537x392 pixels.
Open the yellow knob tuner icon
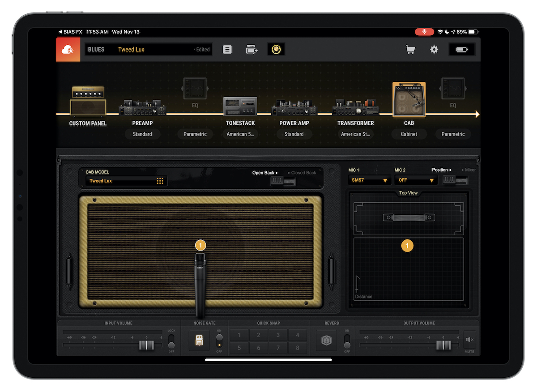276,50
